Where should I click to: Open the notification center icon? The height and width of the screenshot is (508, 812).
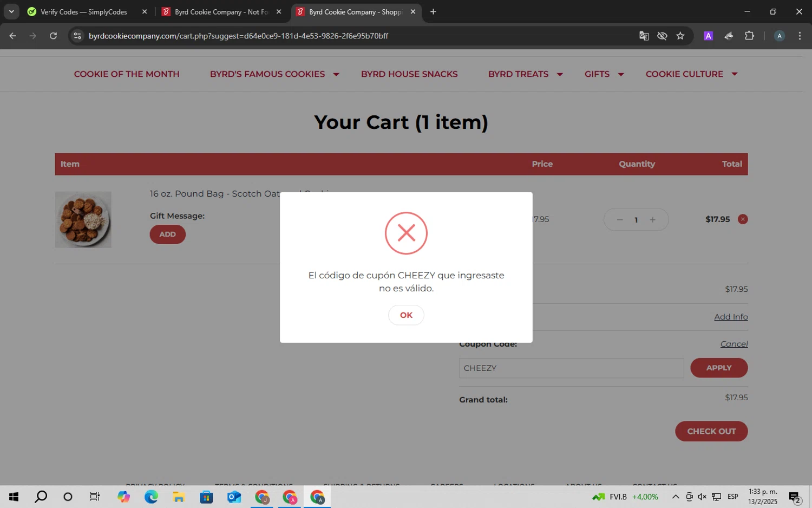pyautogui.click(x=795, y=497)
